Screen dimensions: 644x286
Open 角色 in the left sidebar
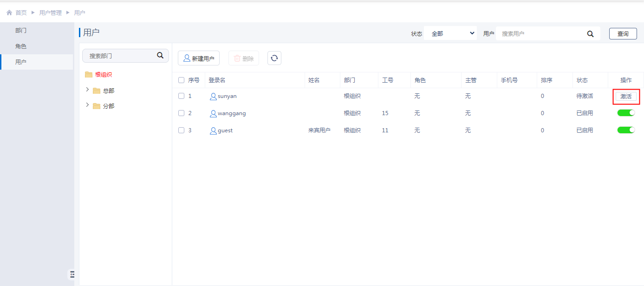point(21,46)
